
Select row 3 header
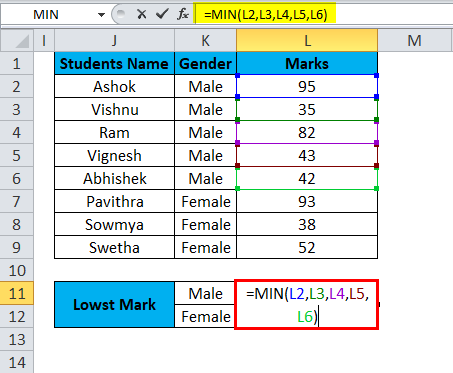click(17, 109)
